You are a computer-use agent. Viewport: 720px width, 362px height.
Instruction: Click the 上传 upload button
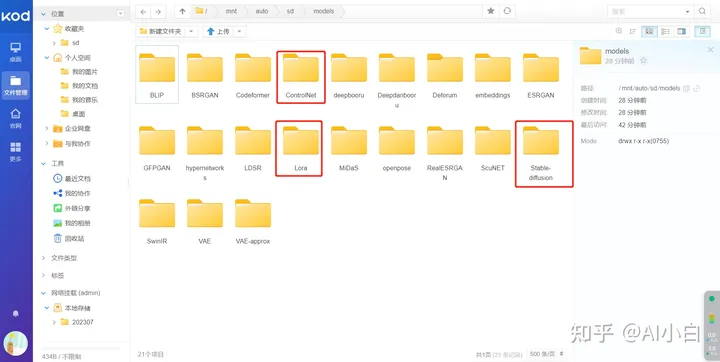tap(218, 31)
